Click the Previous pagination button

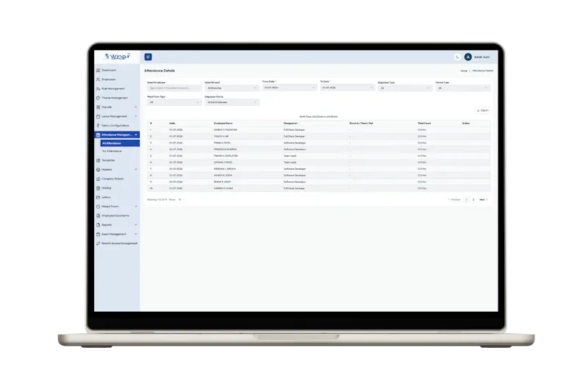click(x=454, y=199)
